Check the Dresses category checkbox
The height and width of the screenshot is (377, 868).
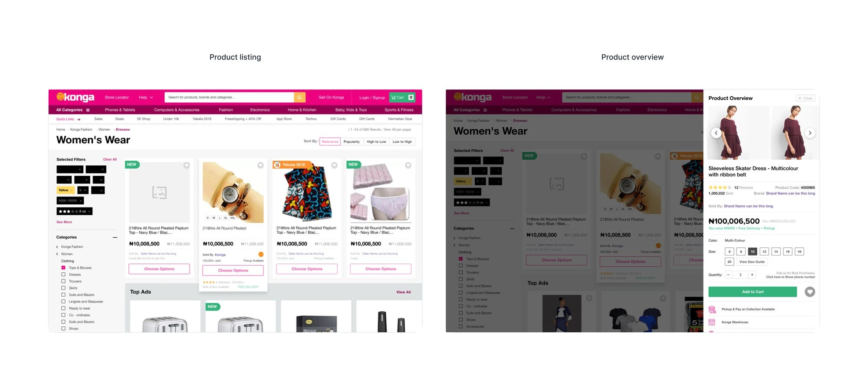pyautogui.click(x=63, y=275)
